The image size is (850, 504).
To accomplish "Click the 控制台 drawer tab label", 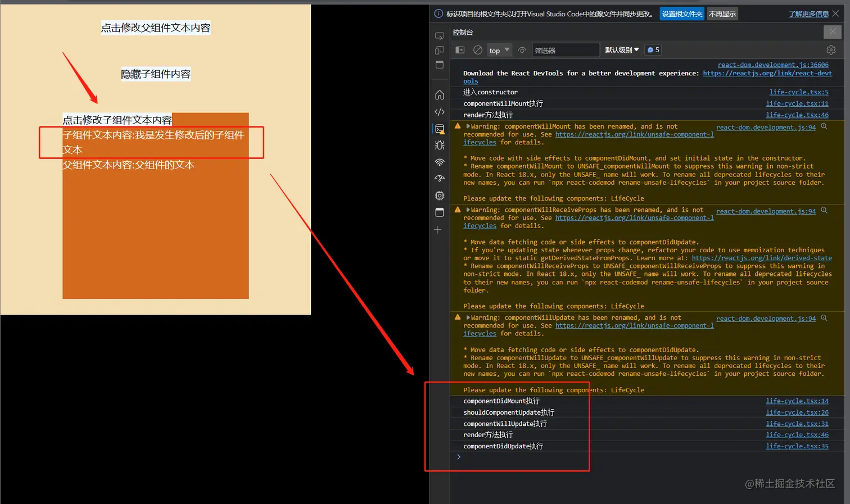I will [x=463, y=32].
